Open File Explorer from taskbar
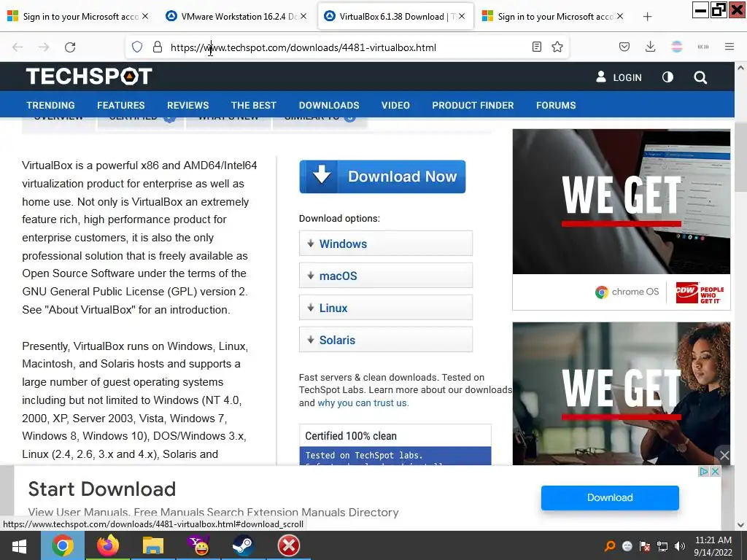Image resolution: width=747 pixels, height=560 pixels. (x=153, y=545)
